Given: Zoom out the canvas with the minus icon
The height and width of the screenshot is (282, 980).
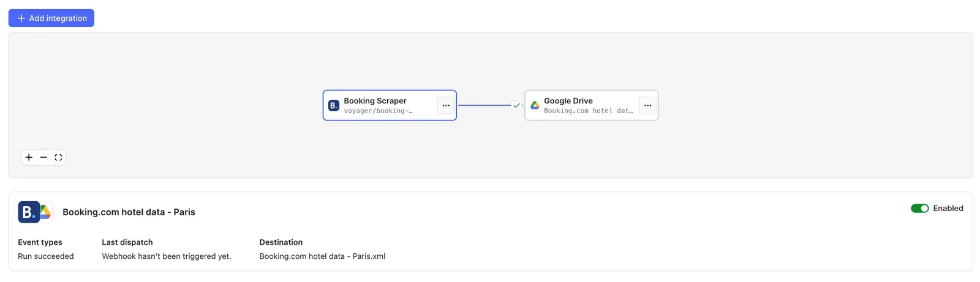Looking at the screenshot, I should [43, 157].
